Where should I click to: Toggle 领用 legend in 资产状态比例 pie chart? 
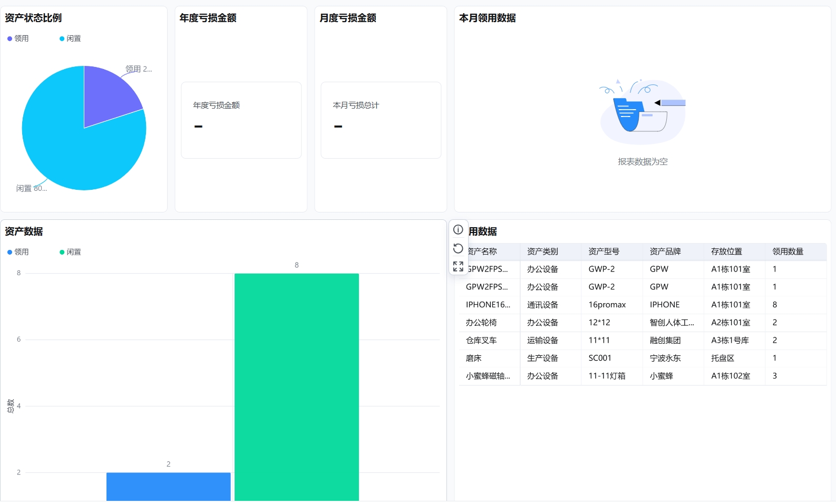click(18, 38)
